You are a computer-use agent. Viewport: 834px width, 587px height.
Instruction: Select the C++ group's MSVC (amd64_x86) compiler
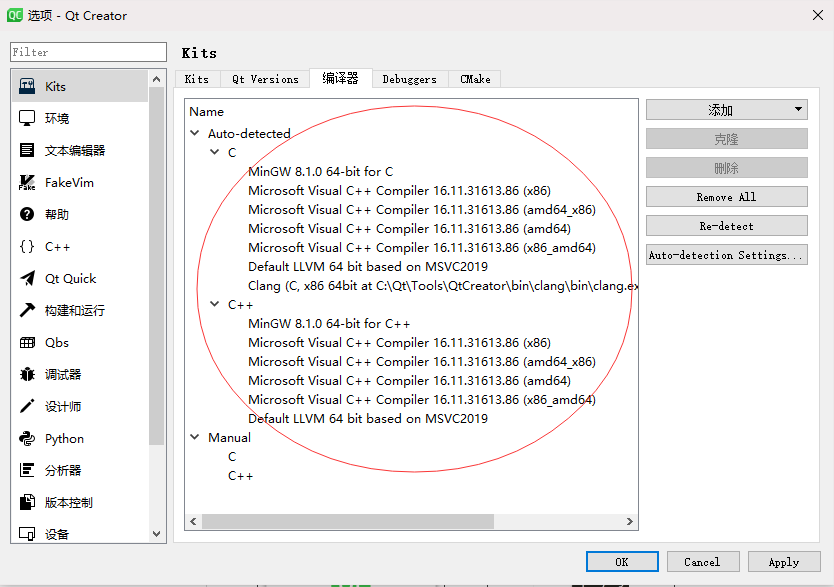(x=422, y=362)
